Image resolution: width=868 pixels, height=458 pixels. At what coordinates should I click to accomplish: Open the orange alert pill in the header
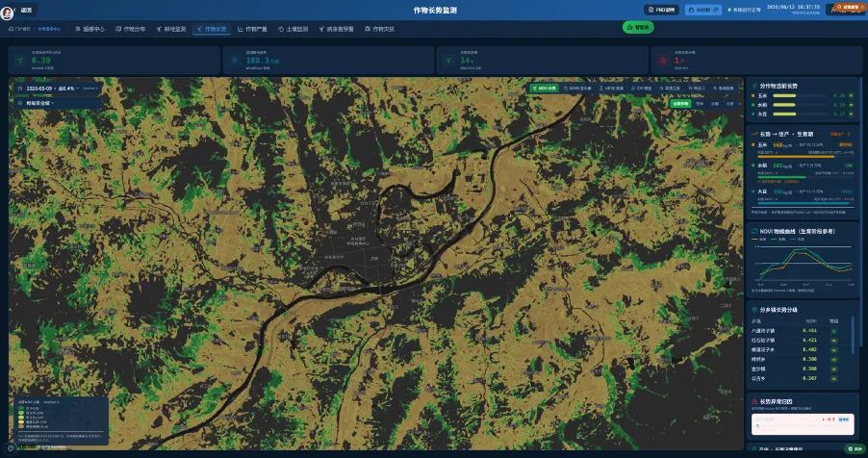(851, 7)
